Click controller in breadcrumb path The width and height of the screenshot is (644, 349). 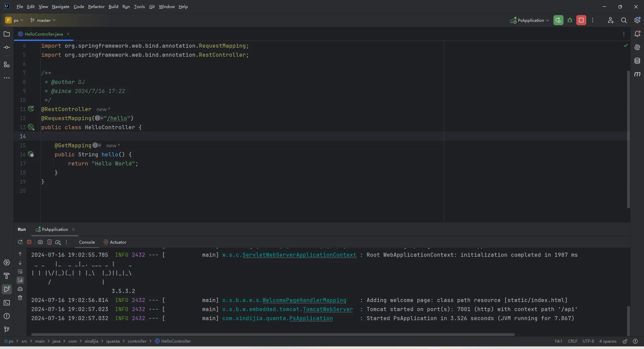[x=137, y=341]
